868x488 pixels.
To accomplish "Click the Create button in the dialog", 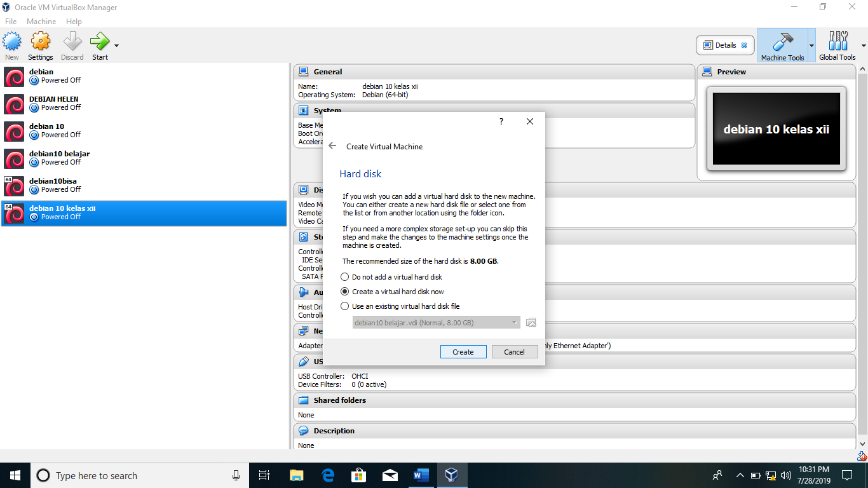I will [463, 352].
